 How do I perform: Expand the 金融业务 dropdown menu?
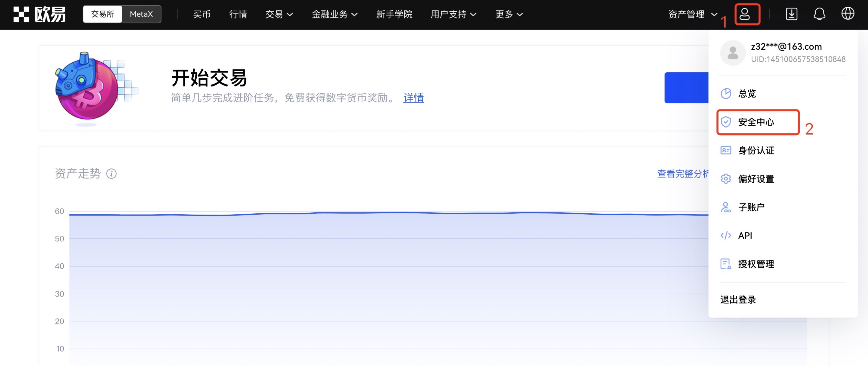[334, 14]
